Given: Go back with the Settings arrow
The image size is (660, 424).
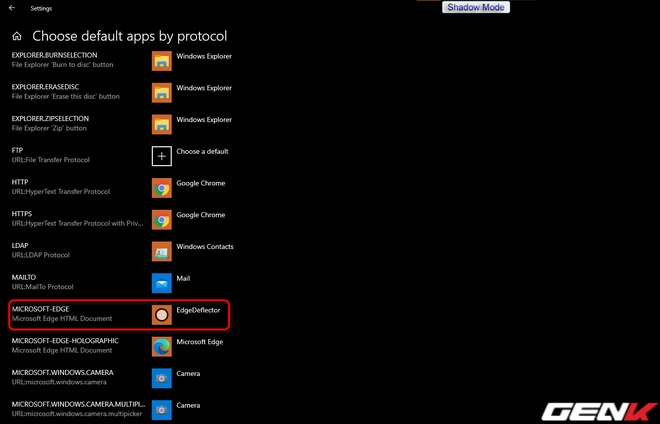Looking at the screenshot, I should pyautogui.click(x=12, y=8).
